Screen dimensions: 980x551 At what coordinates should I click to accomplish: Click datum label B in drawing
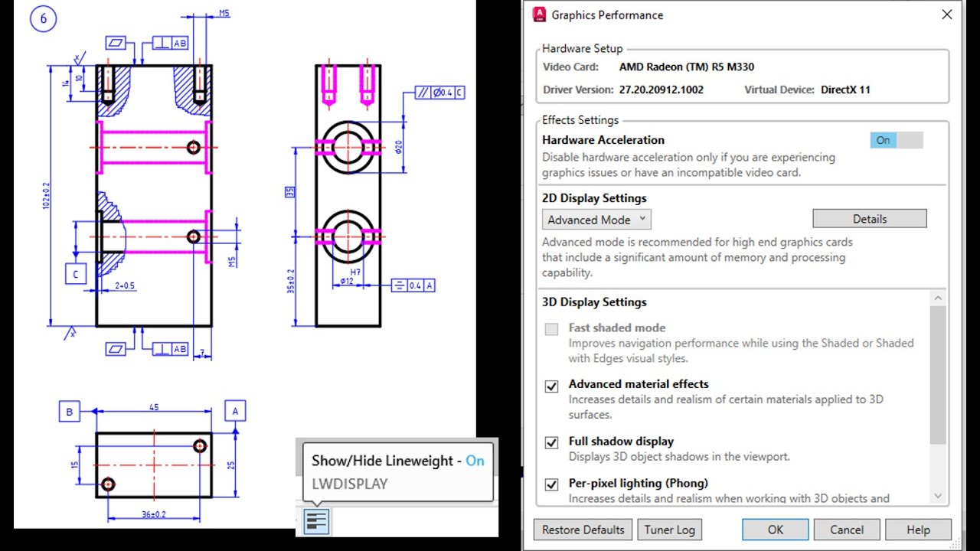(70, 412)
